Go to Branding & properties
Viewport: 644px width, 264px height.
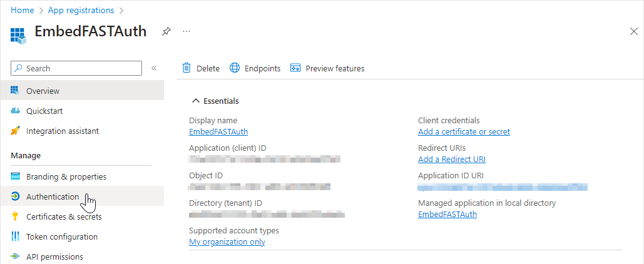[66, 176]
